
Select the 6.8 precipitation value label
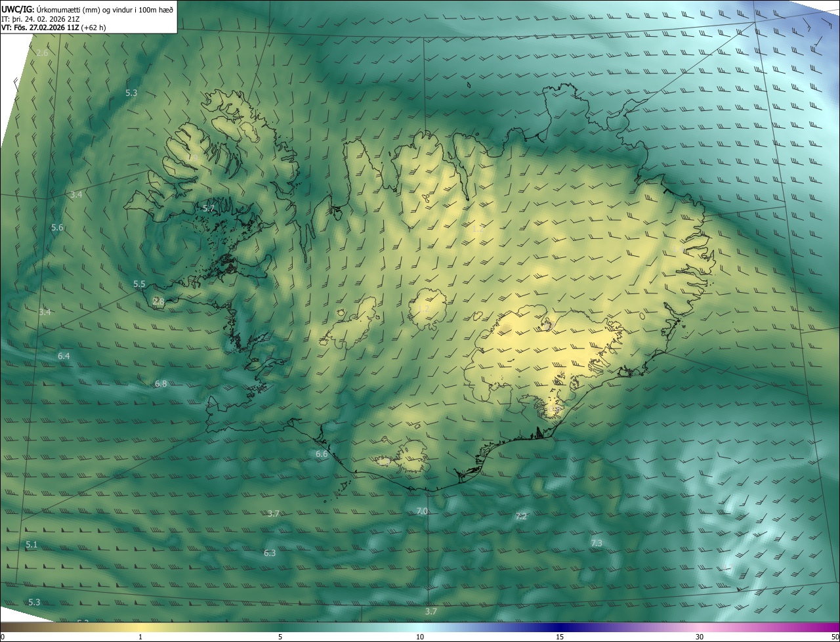[x=161, y=383]
